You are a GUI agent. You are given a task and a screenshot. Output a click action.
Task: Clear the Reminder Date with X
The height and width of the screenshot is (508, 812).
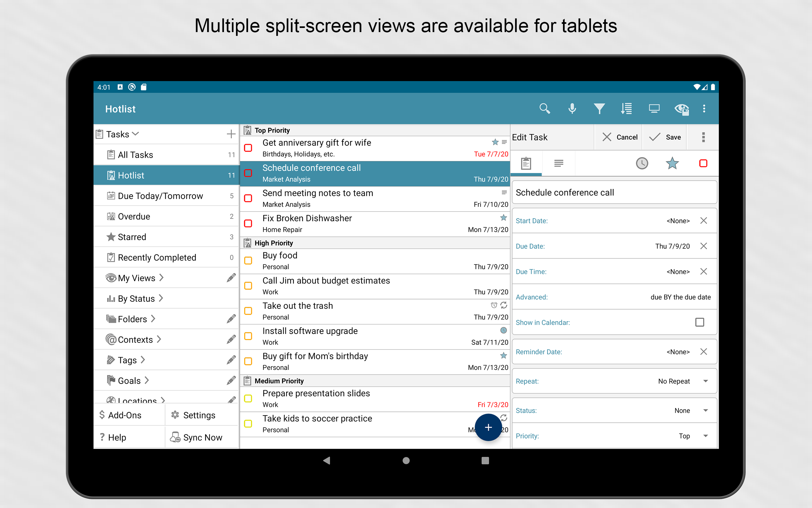704,351
